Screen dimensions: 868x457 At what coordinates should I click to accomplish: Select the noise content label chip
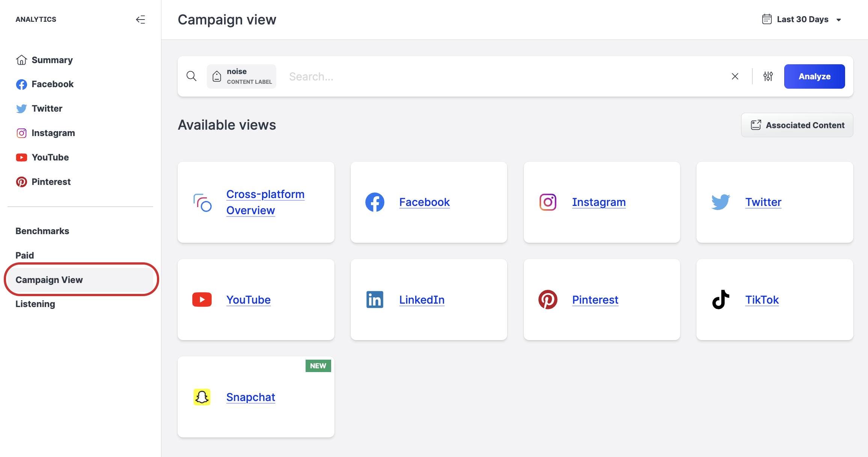241,76
